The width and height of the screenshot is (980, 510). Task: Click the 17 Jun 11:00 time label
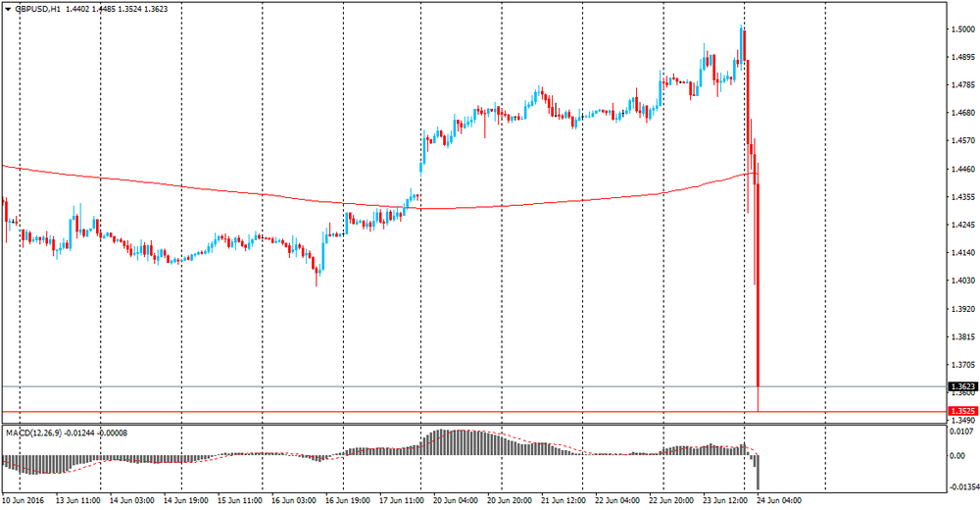(401, 500)
